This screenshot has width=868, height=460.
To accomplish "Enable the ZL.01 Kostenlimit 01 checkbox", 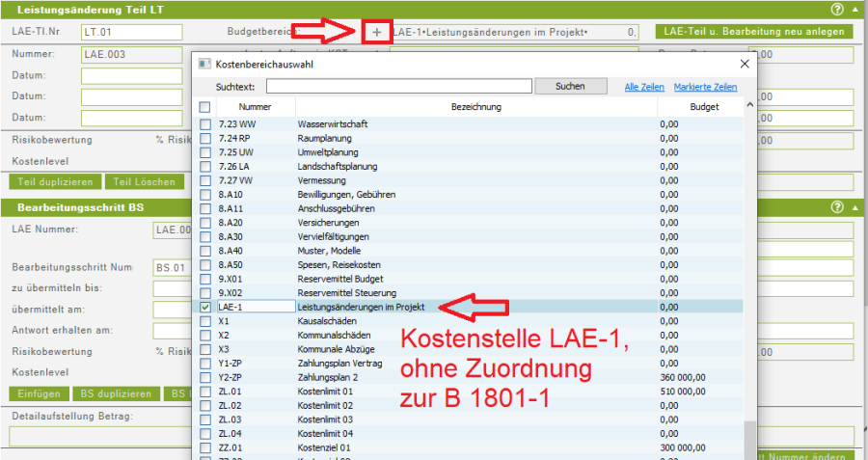I will (x=204, y=392).
